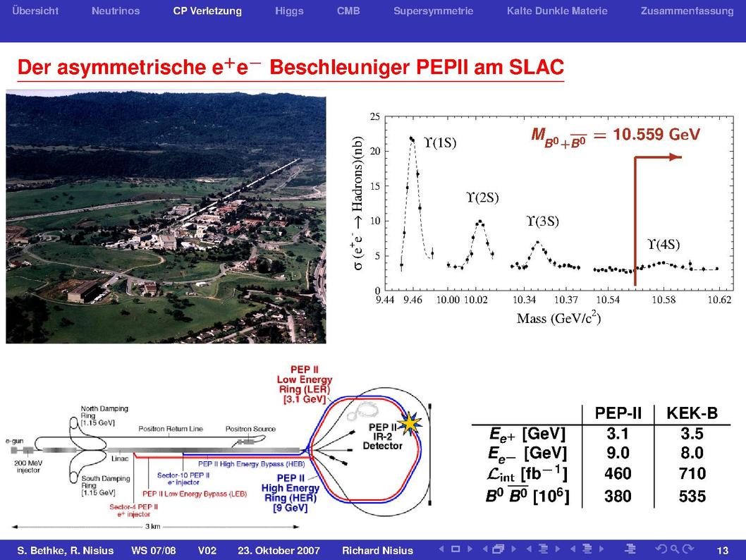Viewport: 746px width, 560px height.
Task: Open search with magnifying glass icon
Action: point(674,549)
